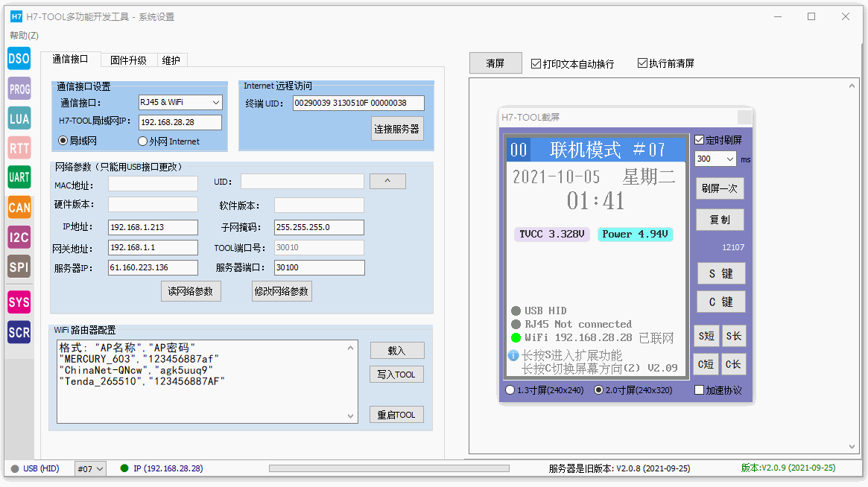Viewport: 868px width, 487px height.
Task: Click output panel scrollbar up arrow
Action: [852, 86]
